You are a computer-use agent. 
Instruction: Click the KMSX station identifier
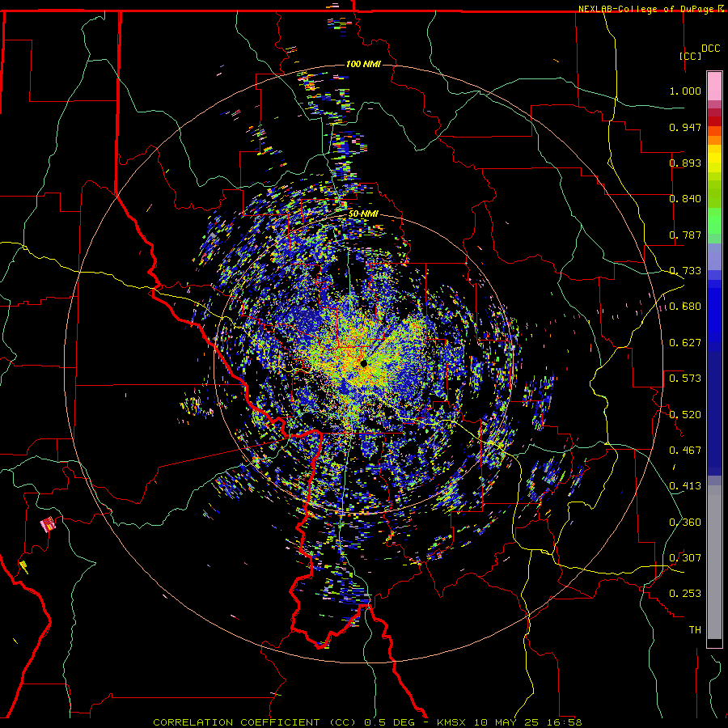[x=452, y=722]
